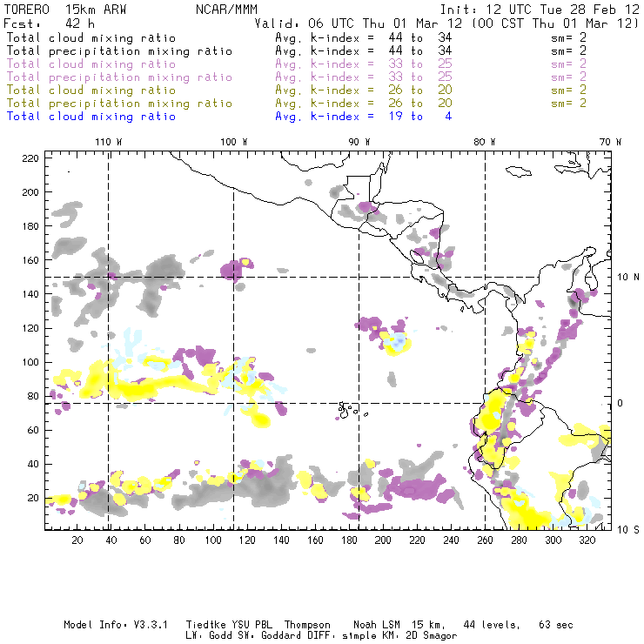
Task: Click the '320' value on the horizontal axis
Action: point(587,540)
